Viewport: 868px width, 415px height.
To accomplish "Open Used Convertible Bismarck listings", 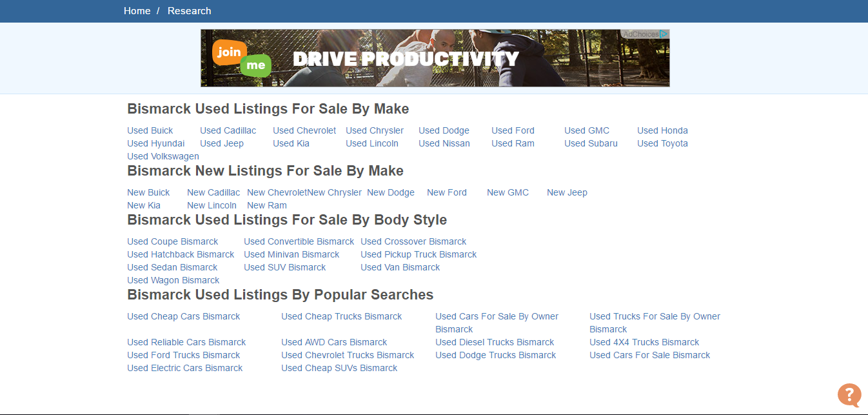I will click(299, 241).
